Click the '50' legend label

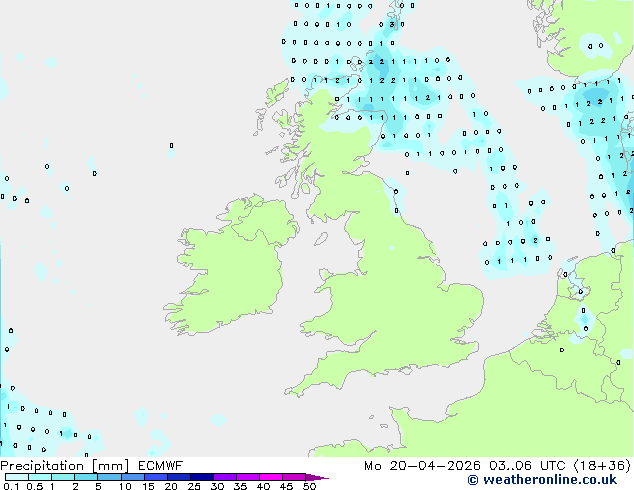309,486
